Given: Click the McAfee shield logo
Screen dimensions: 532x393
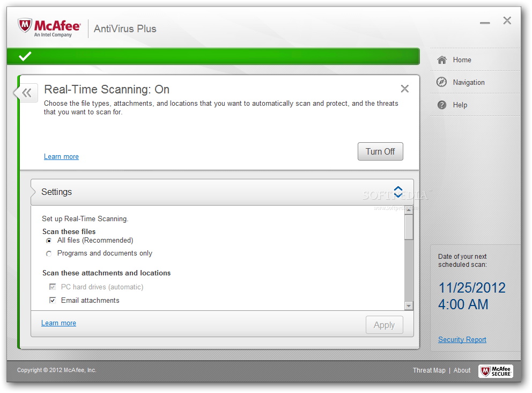Looking at the screenshot, I should click(25, 26).
